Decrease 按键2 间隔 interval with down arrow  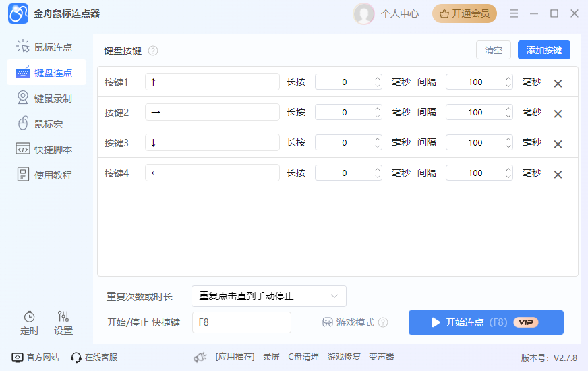[508, 116]
